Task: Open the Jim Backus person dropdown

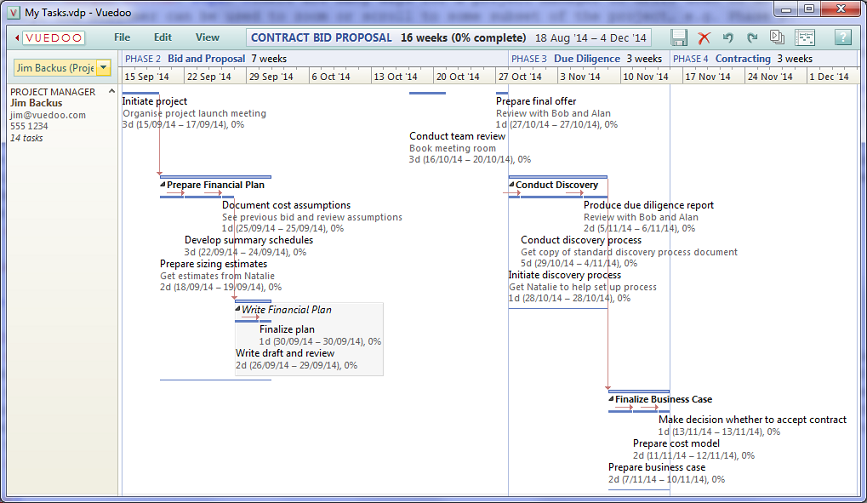Action: pos(103,68)
